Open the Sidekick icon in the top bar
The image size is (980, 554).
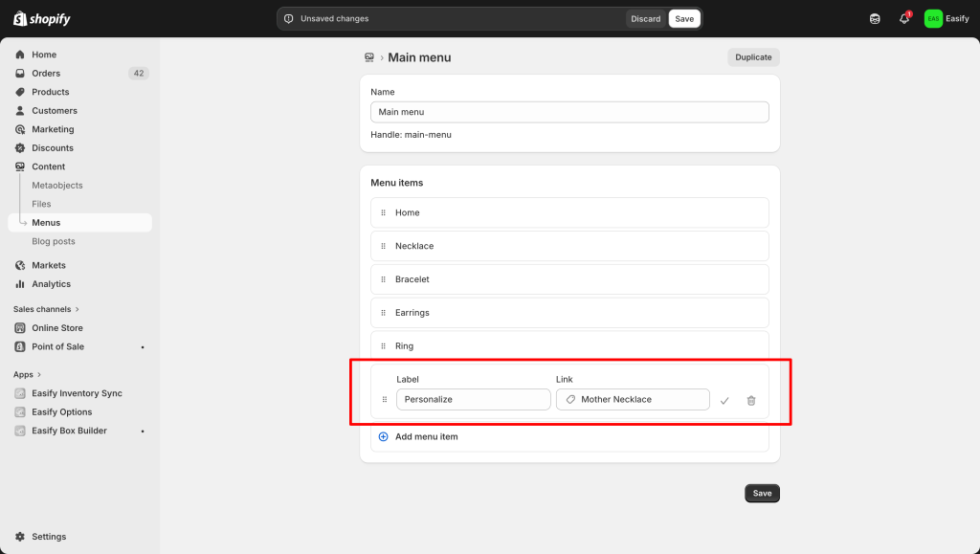874,18
